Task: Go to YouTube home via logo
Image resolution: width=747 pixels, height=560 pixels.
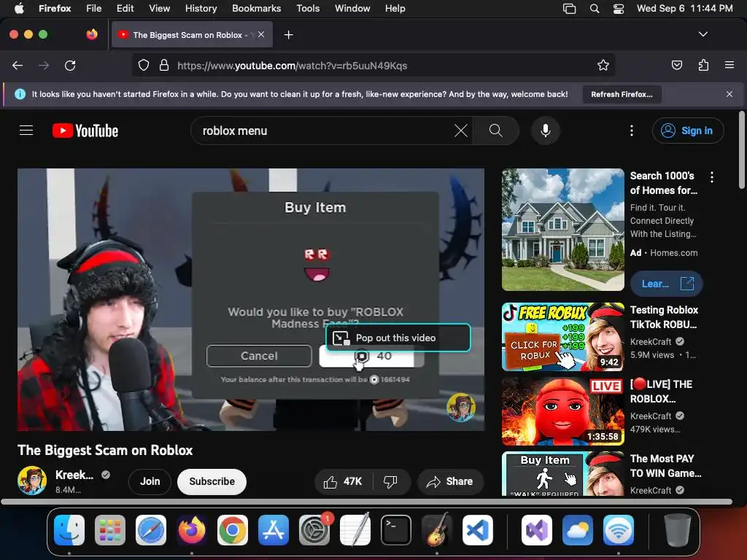Action: 85,131
